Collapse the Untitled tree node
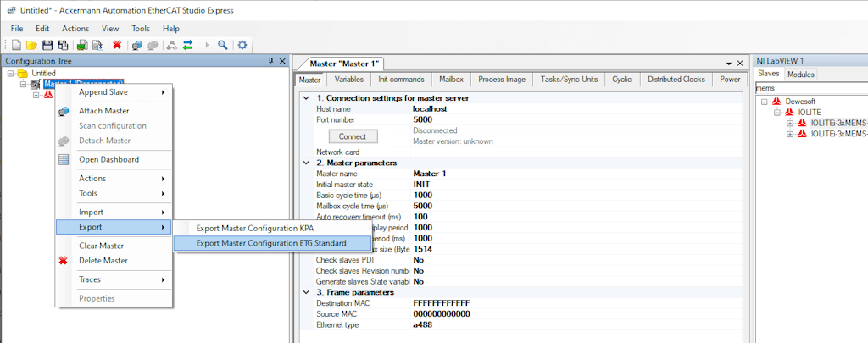This screenshot has width=868, height=343. [10, 74]
